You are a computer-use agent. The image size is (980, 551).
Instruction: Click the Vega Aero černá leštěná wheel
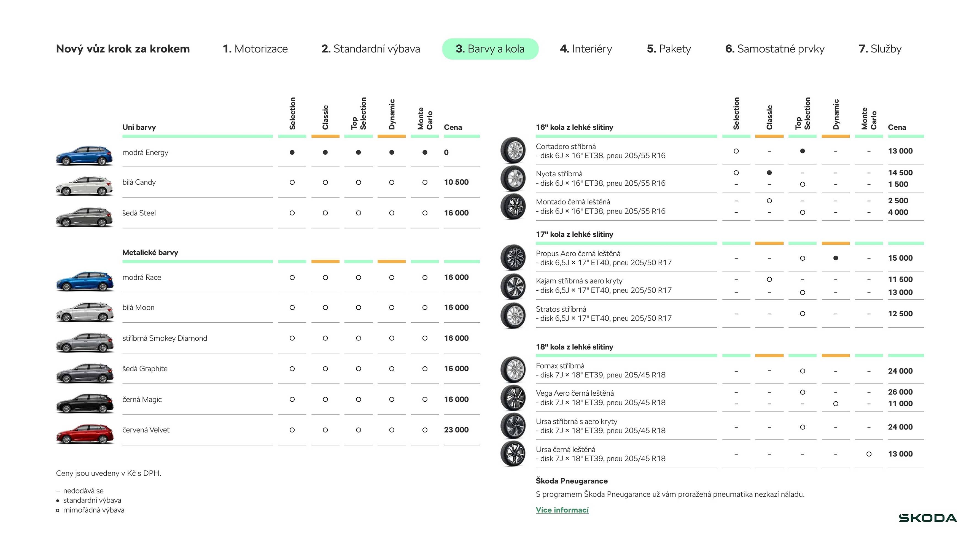(513, 397)
